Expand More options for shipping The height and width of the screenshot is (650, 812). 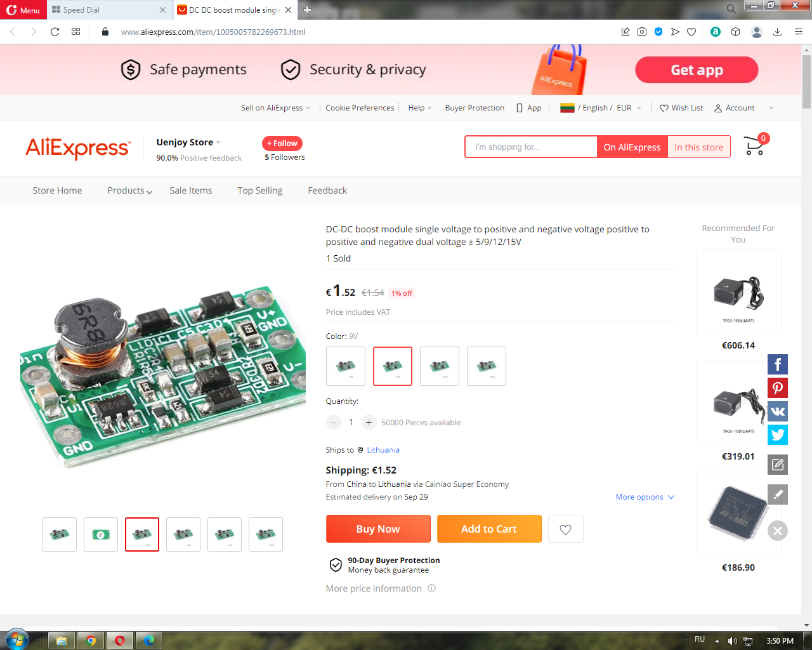645,497
